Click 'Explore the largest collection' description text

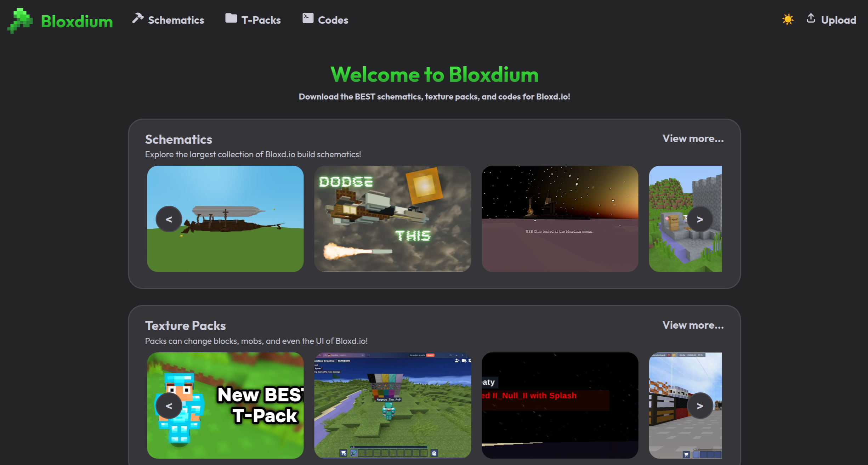[253, 154]
